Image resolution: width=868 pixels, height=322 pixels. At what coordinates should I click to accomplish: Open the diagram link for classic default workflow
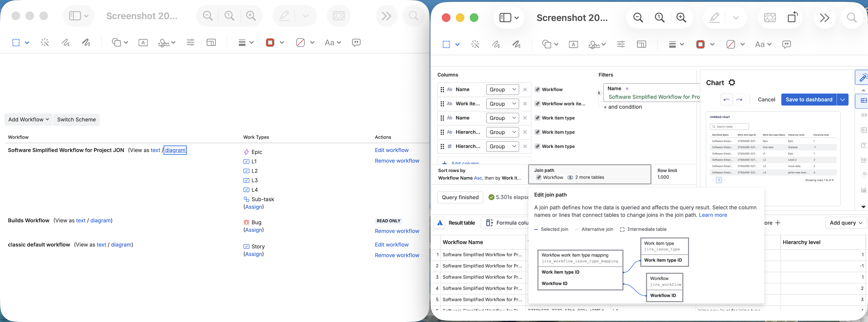121,245
